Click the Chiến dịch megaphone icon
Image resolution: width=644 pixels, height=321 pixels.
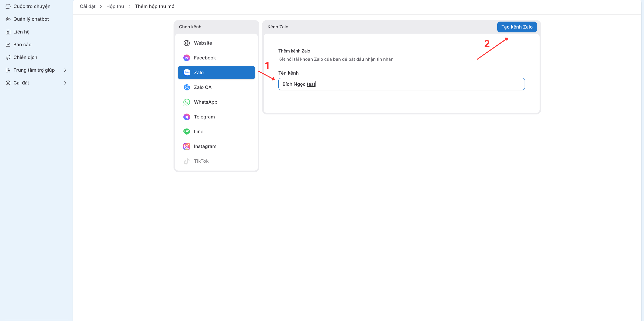click(x=8, y=57)
